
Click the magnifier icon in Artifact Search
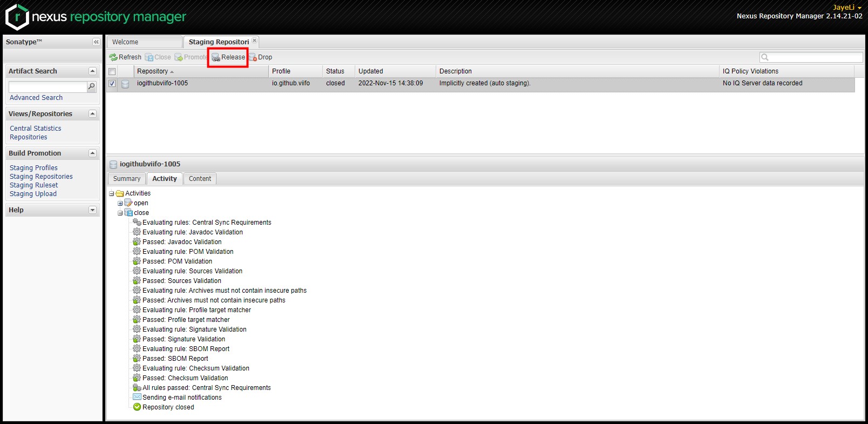click(x=92, y=86)
